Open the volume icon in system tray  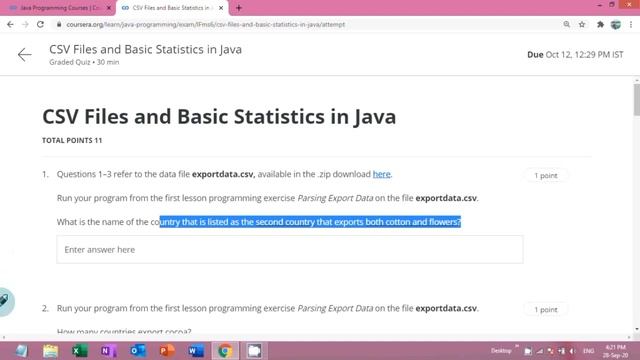[x=572, y=351]
